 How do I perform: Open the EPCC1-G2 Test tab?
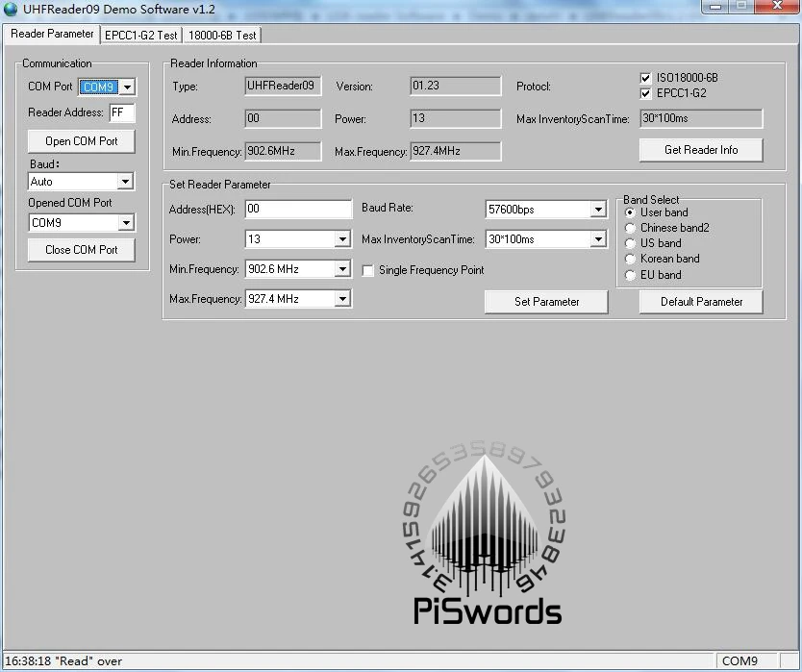pos(140,36)
